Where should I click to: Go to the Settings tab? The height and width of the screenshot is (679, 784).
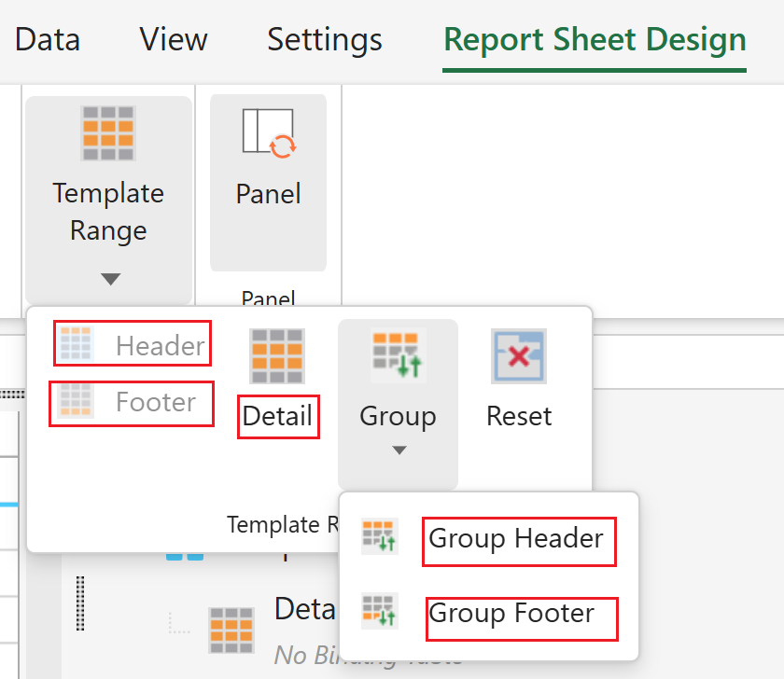pyautogui.click(x=325, y=40)
